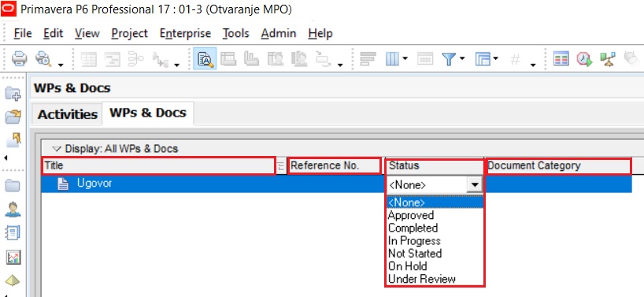Open Resources via the person sidebar icon
This screenshot has height=297, width=644.
13,210
